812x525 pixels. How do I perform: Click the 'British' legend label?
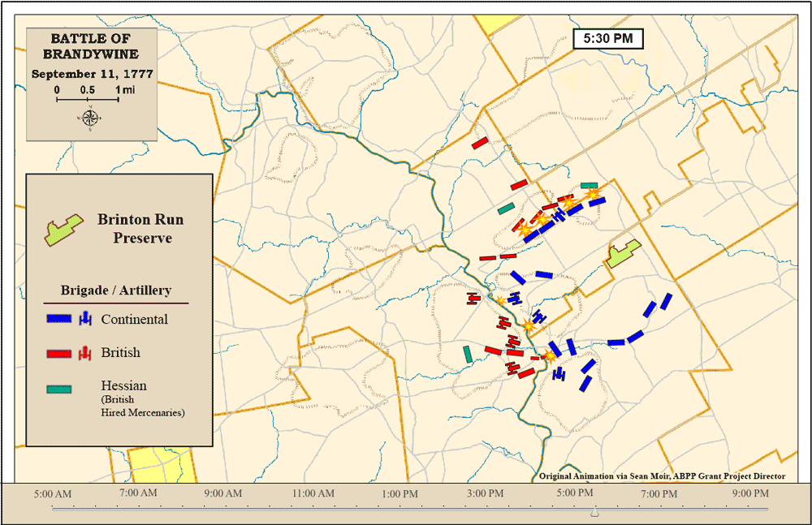[x=121, y=353]
